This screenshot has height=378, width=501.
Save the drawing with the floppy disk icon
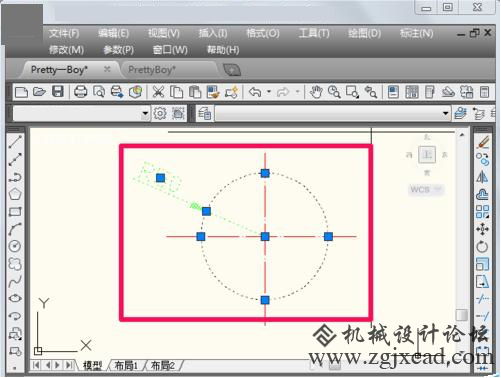tap(58, 92)
